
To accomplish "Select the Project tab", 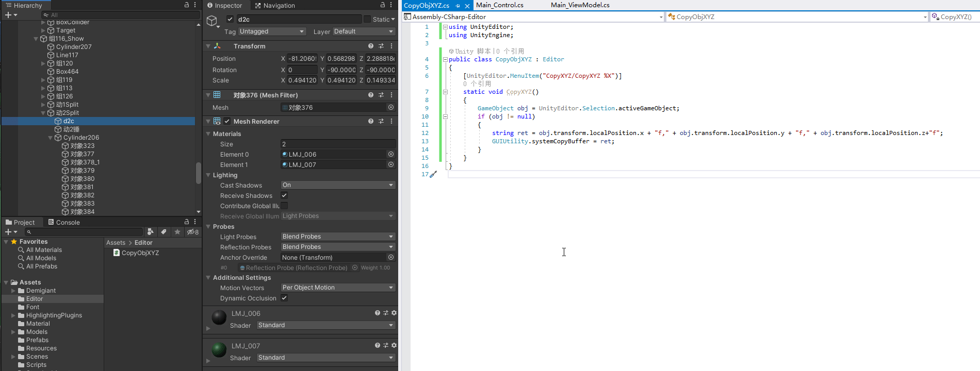I will pos(20,222).
